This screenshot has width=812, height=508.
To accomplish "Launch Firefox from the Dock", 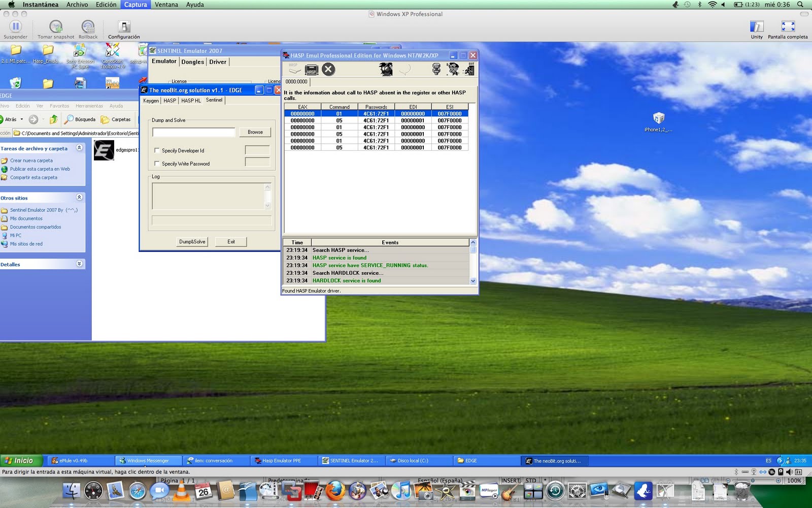I will 335,491.
